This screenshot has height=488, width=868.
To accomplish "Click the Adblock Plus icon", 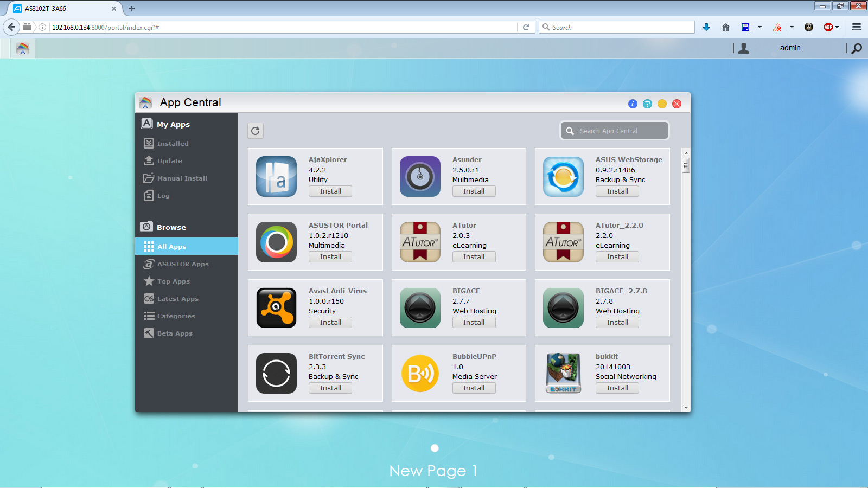I will point(828,27).
